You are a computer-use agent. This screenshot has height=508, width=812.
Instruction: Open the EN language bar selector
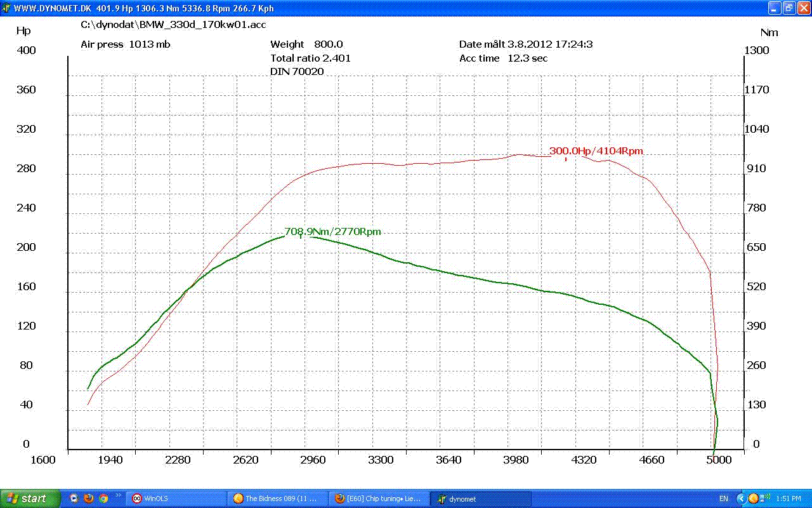(x=724, y=498)
